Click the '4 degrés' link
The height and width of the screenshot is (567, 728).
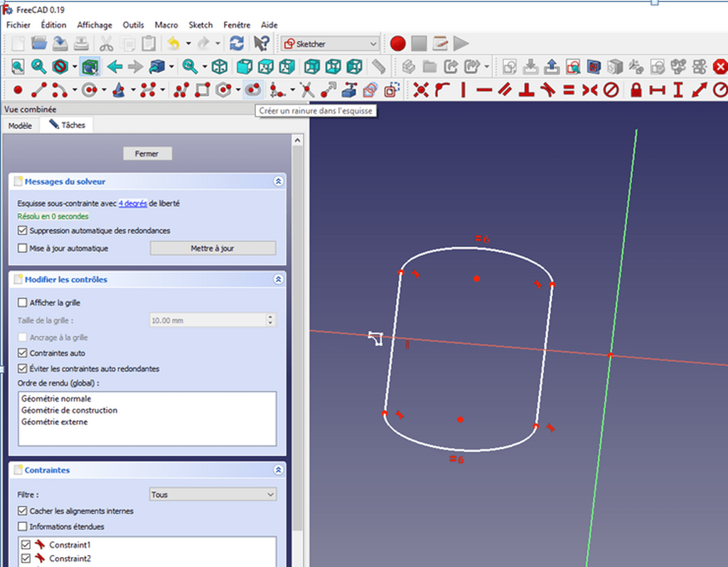click(x=133, y=204)
